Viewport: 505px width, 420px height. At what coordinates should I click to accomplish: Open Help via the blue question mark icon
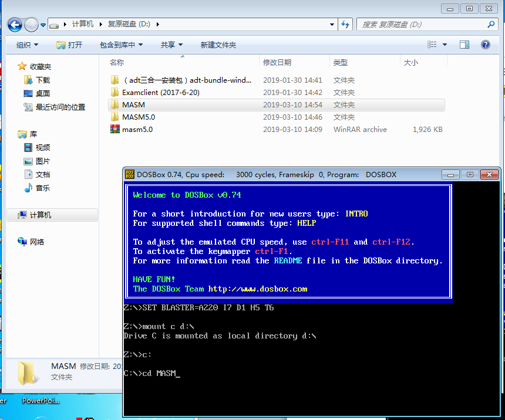485,45
